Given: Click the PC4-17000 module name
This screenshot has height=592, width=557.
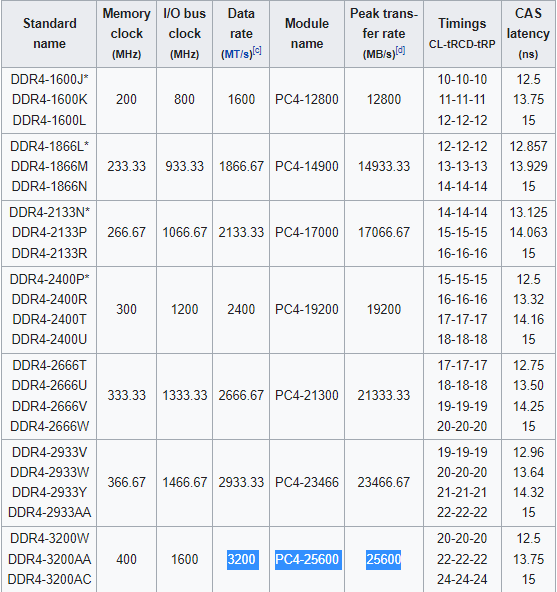Looking at the screenshot, I should click(307, 233).
